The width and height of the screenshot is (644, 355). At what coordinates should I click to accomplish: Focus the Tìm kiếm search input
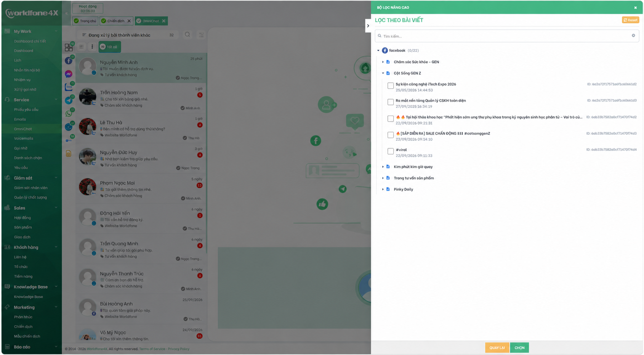pyautogui.click(x=507, y=36)
